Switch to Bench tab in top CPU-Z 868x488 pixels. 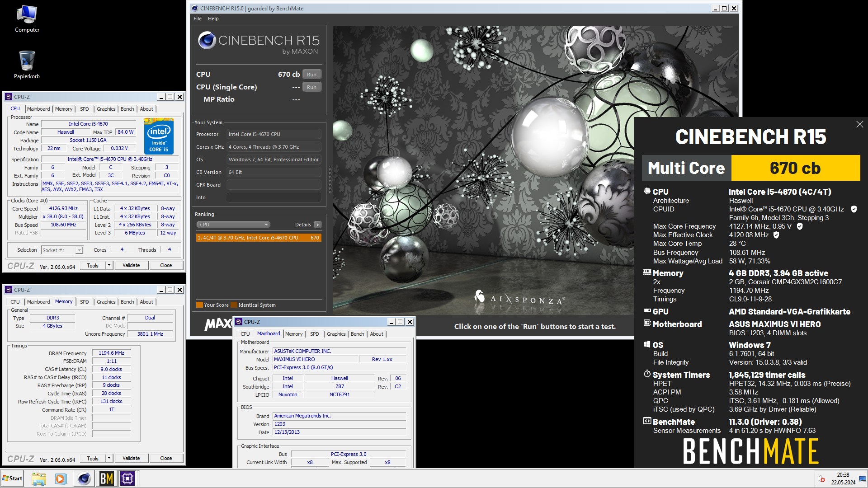point(127,109)
